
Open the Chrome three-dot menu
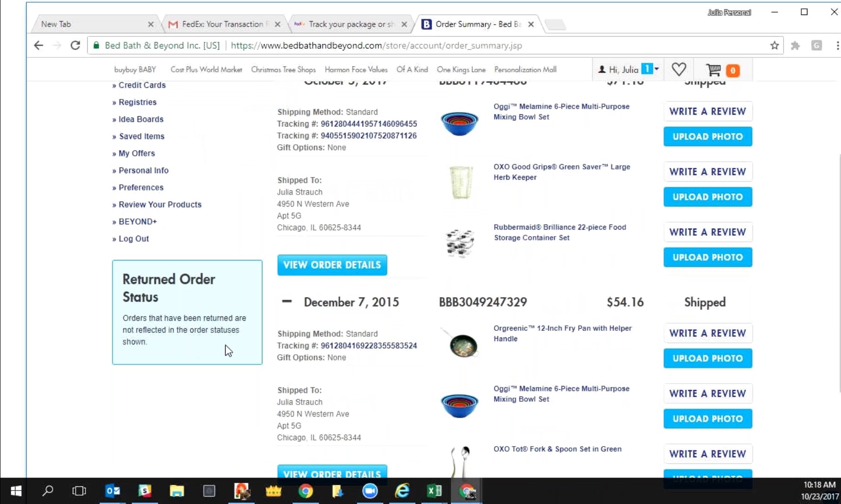[x=837, y=45]
